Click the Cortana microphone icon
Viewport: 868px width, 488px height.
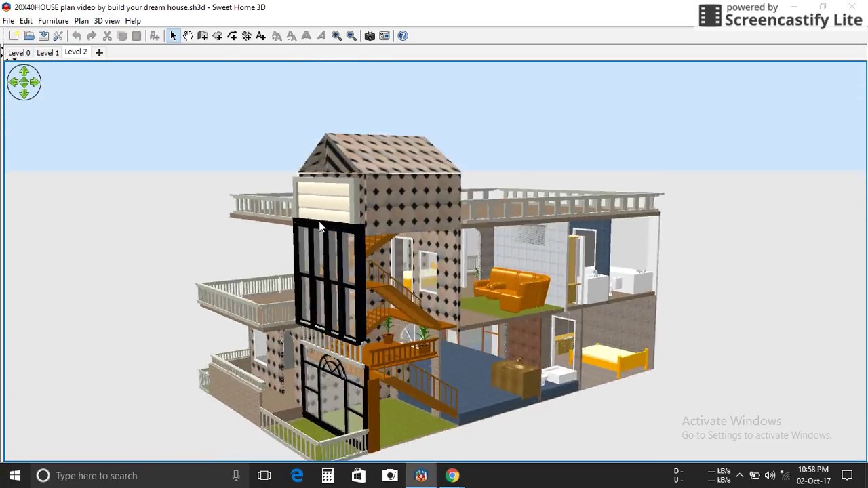tap(236, 475)
